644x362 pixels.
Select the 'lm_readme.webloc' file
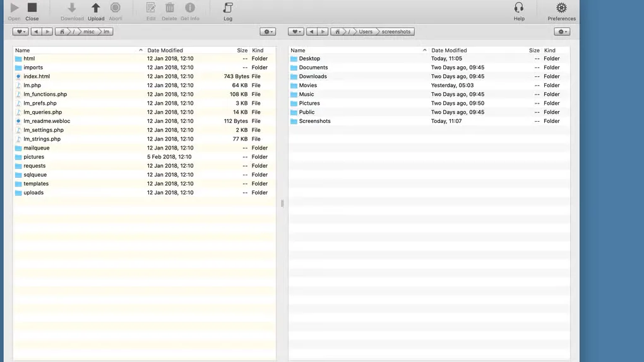[x=144, y=121]
